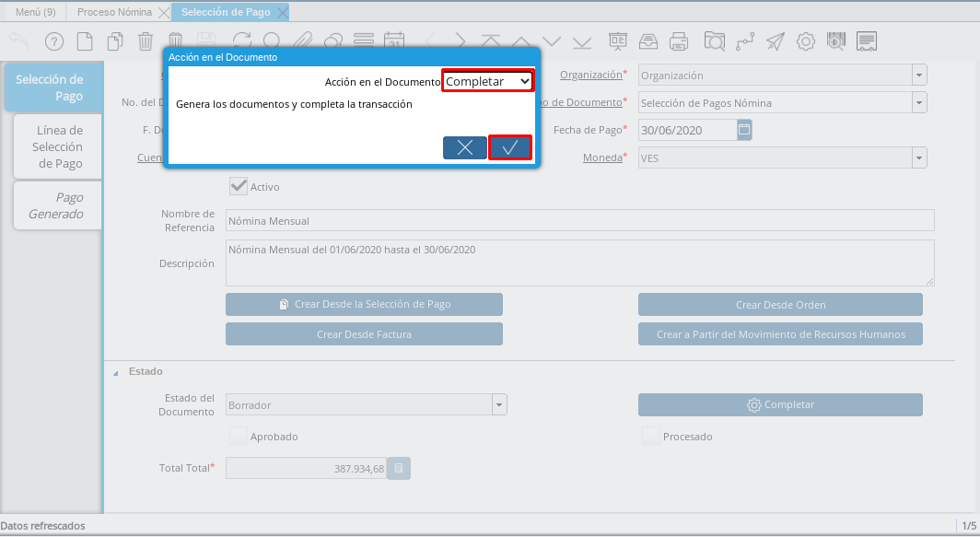Confirm the dialog with checkmark button

[x=510, y=147]
